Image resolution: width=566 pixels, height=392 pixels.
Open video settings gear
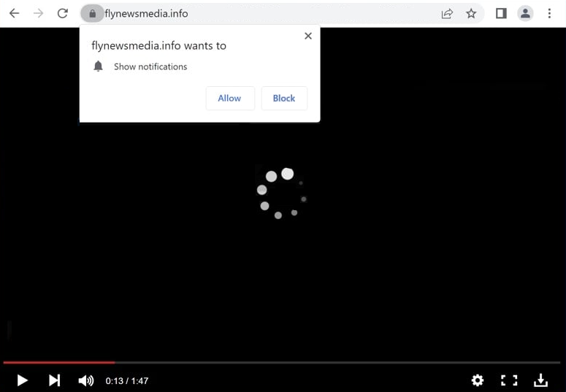click(477, 380)
